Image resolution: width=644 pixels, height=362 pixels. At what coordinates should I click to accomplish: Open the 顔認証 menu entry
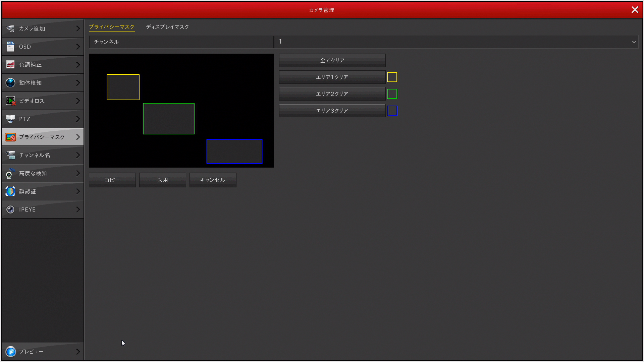[43, 191]
